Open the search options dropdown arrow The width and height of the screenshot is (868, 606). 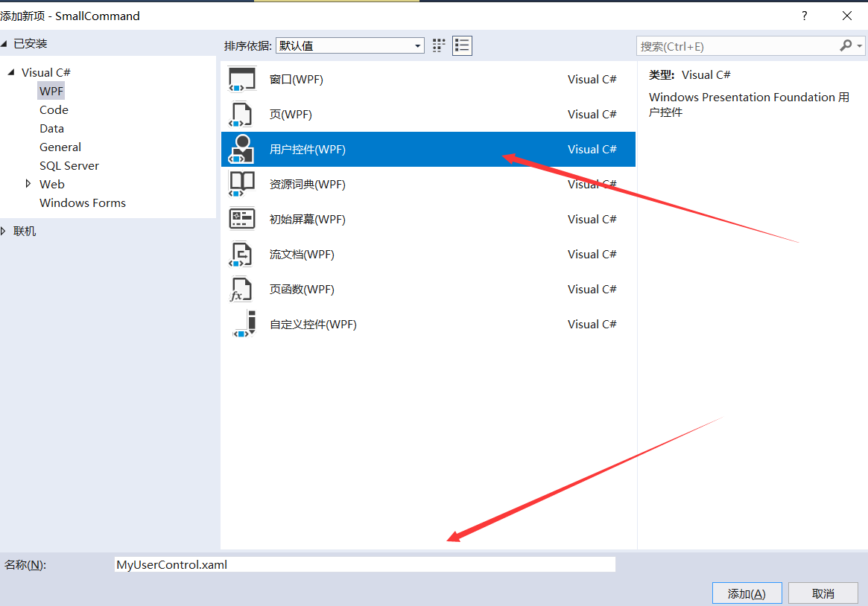click(x=859, y=46)
